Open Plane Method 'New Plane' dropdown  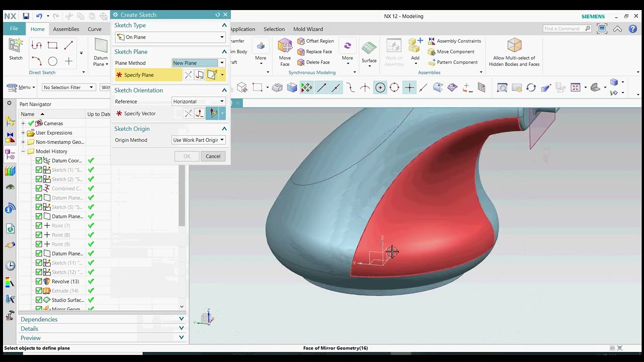pyautogui.click(x=198, y=63)
